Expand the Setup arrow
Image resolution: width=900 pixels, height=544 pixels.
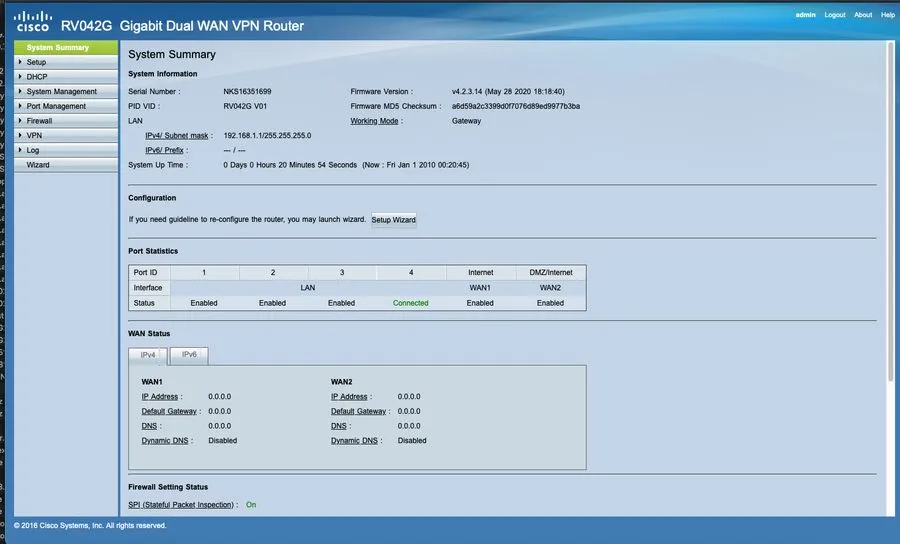click(x=20, y=61)
